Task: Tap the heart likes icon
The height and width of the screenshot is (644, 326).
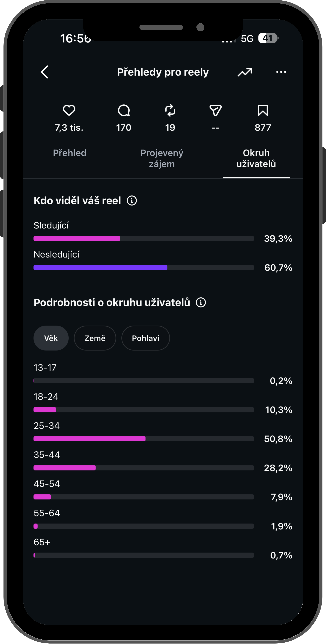Action: 69,110
